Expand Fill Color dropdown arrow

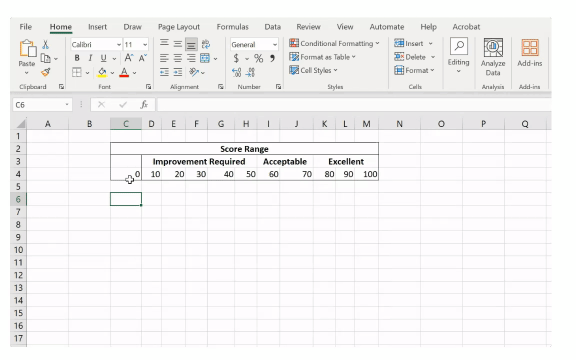pos(112,73)
